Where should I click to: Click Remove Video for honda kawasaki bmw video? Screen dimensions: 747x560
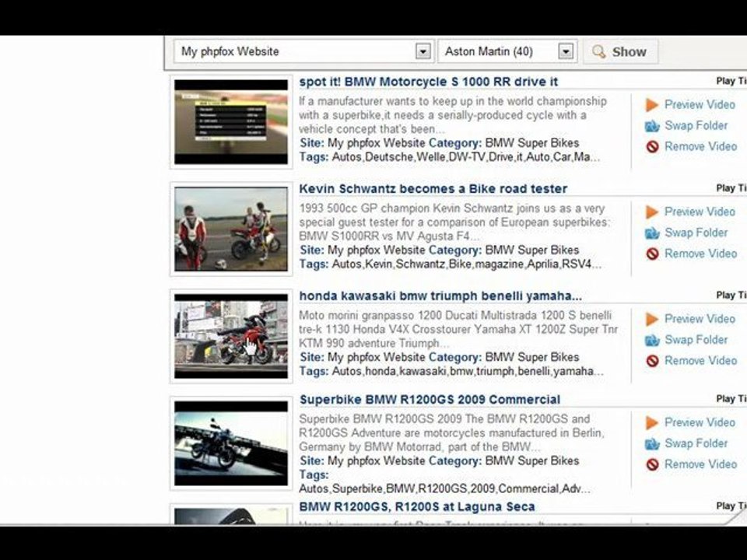[701, 361]
